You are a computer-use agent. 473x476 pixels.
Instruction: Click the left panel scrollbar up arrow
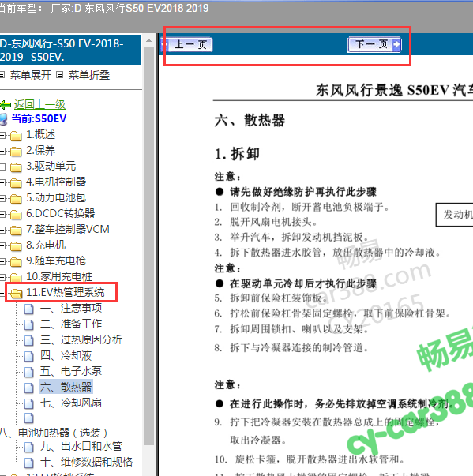tap(148, 40)
